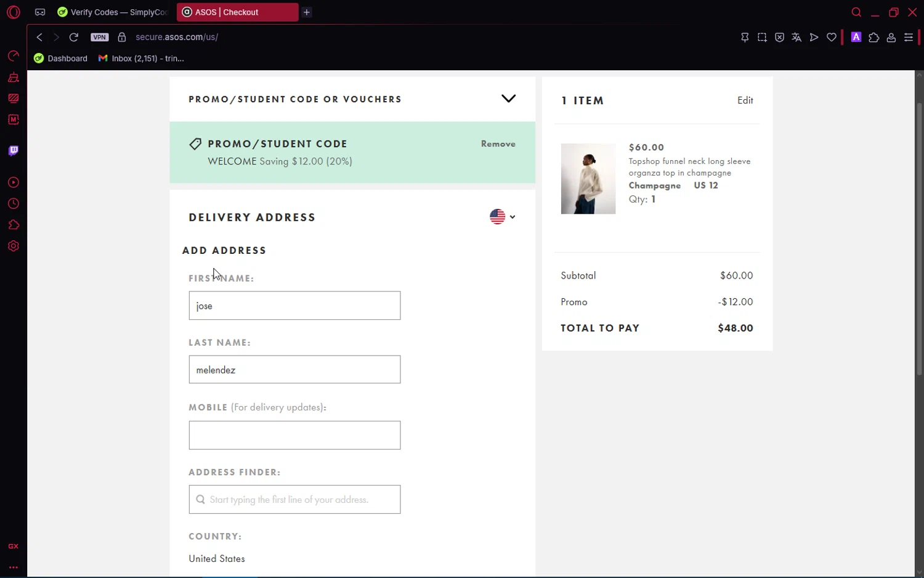924x578 pixels.
Task: Click the Subtotal $60.00 value
Action: (737, 275)
